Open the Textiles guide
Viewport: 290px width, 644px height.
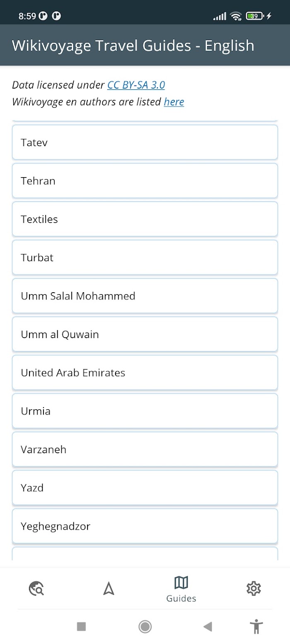(x=145, y=219)
